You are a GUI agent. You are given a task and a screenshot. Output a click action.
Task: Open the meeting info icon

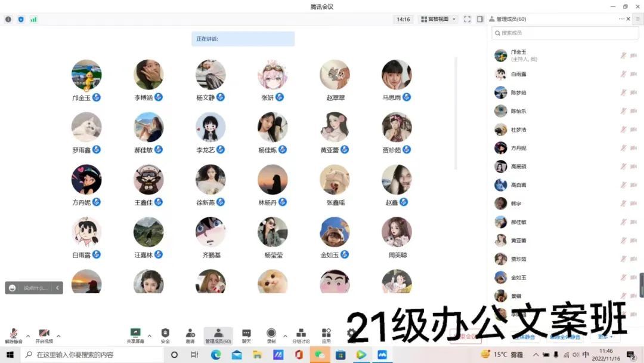[x=8, y=19]
